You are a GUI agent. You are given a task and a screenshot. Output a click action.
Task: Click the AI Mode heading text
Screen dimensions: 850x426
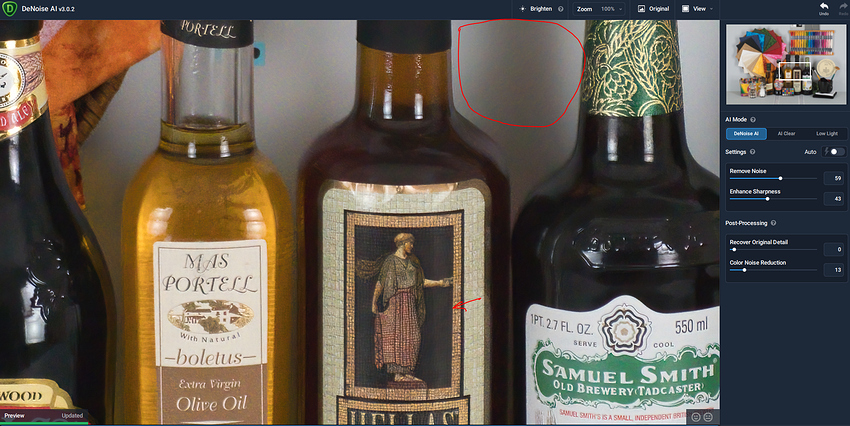click(736, 119)
